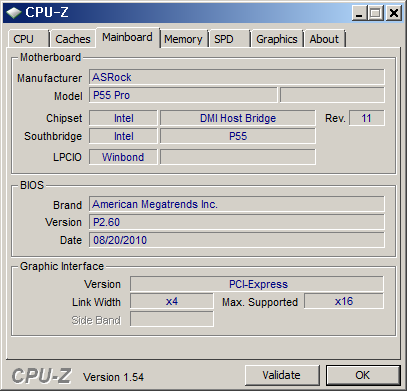This screenshot has width=407, height=391.
Task: Click the Chipset vendor field Intel
Action: tap(123, 118)
